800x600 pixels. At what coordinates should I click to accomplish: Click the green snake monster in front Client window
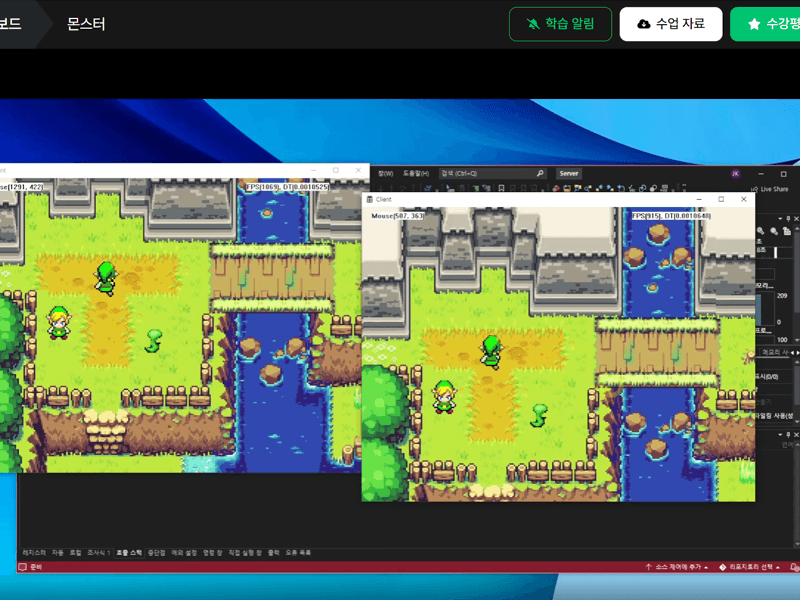[539, 415]
